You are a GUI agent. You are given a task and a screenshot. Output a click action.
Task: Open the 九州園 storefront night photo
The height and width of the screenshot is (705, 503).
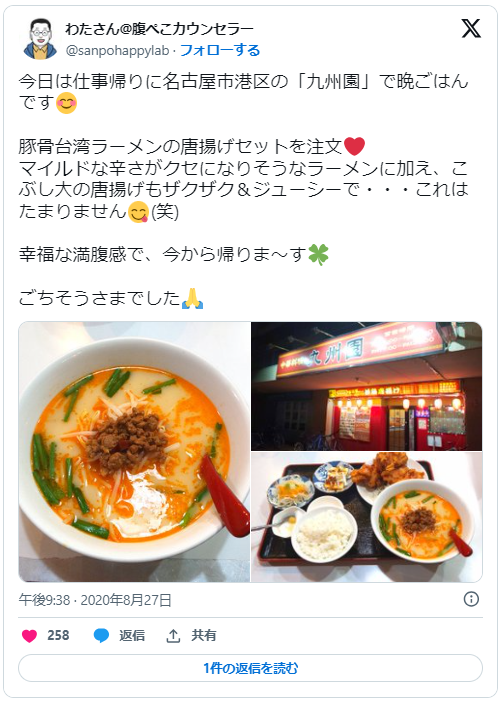(x=366, y=386)
